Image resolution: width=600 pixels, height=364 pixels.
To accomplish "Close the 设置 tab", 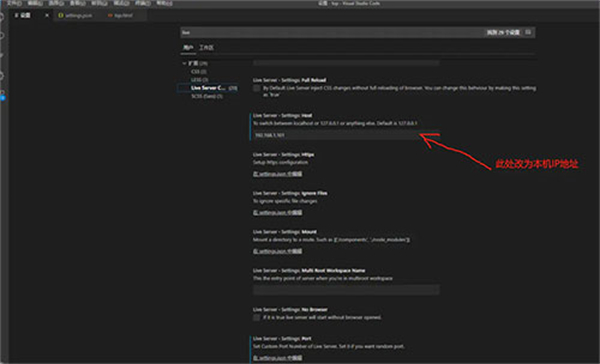I will pyautogui.click(x=47, y=15).
